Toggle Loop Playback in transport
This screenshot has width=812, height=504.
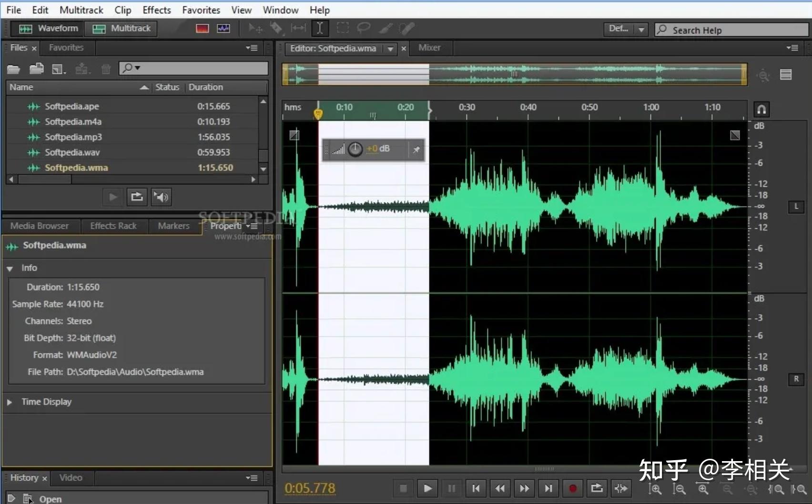tap(597, 488)
